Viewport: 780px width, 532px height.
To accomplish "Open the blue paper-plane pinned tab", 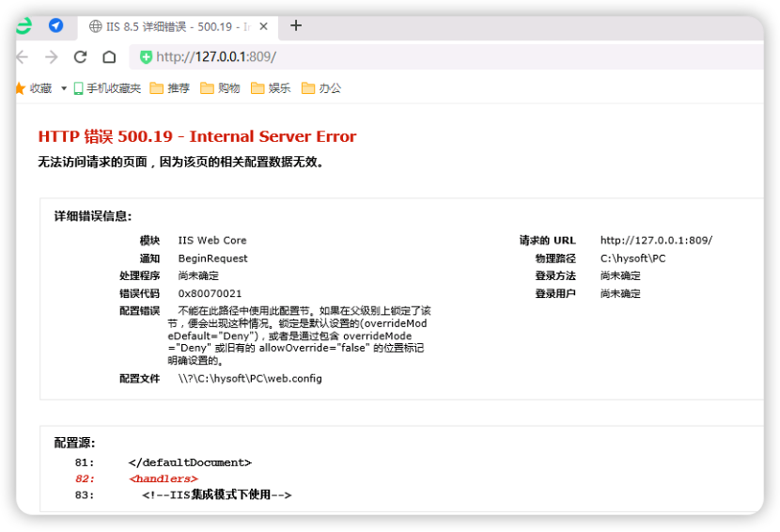I will coord(55,25).
